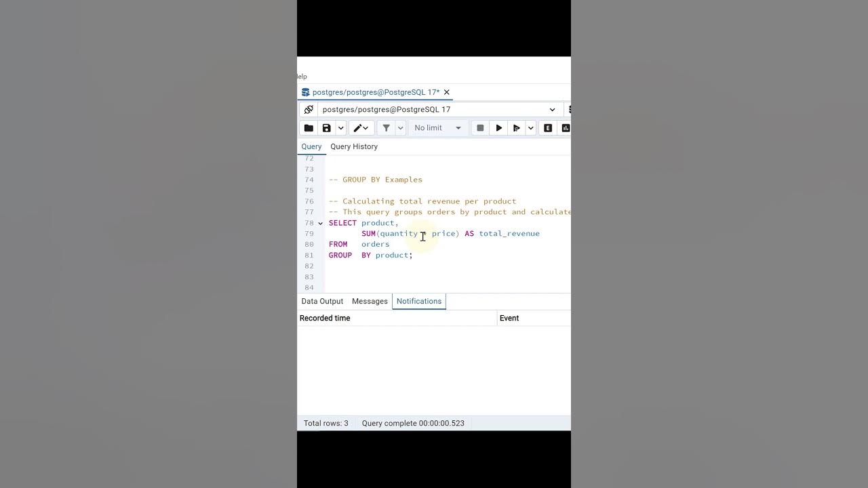Open the No limit rows dropdown
This screenshot has height=488, width=868.
(438, 128)
